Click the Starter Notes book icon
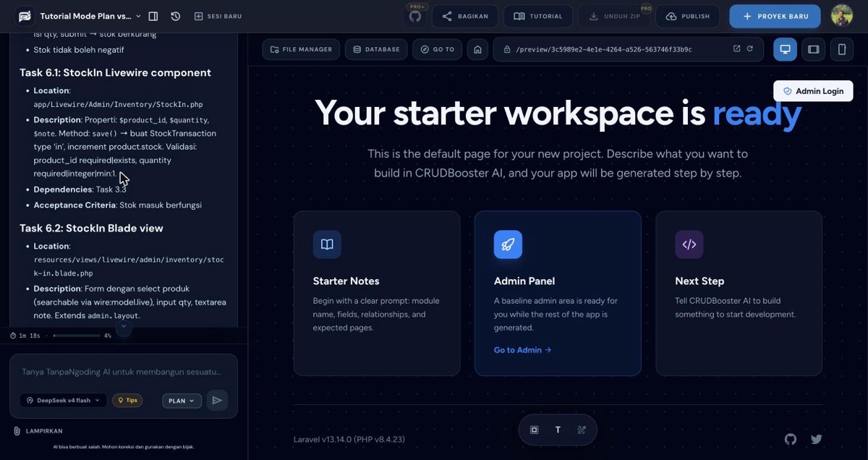This screenshot has height=460, width=868. pyautogui.click(x=327, y=244)
